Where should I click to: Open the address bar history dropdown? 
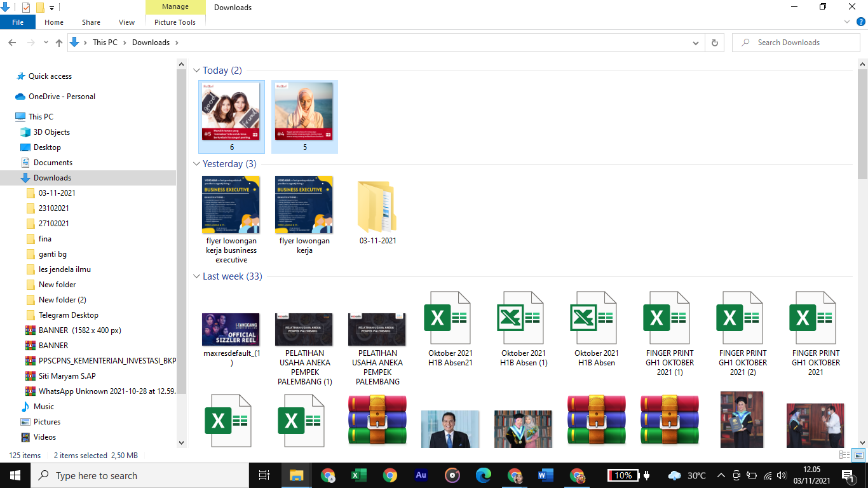click(696, 43)
